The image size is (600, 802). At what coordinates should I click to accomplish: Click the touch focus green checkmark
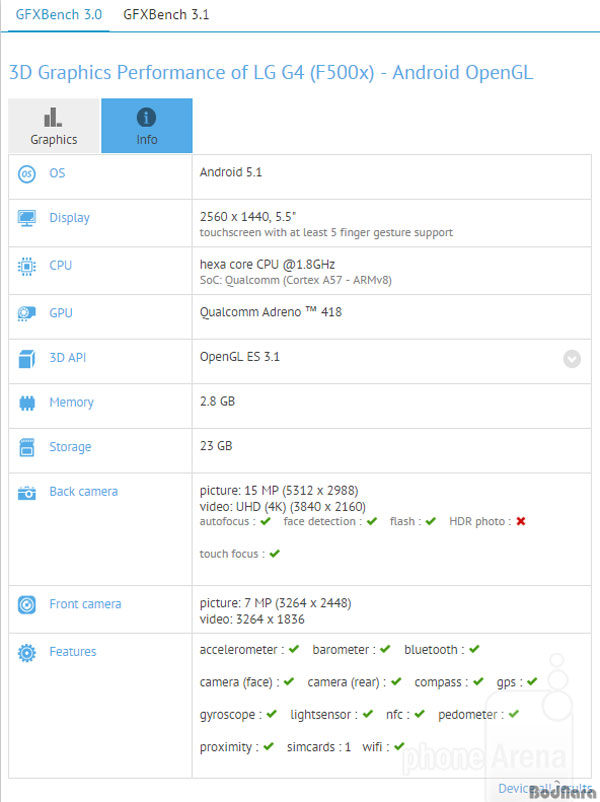point(275,553)
